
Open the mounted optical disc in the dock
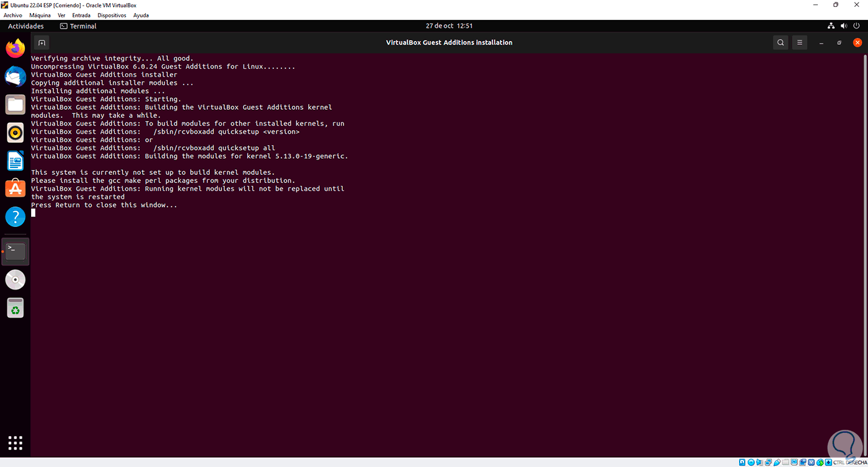pos(15,280)
